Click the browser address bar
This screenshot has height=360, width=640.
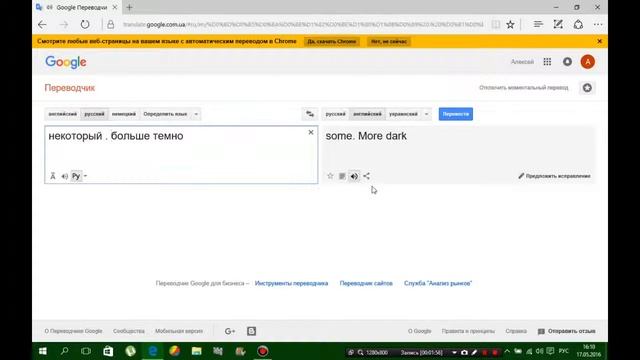pyautogui.click(x=302, y=24)
